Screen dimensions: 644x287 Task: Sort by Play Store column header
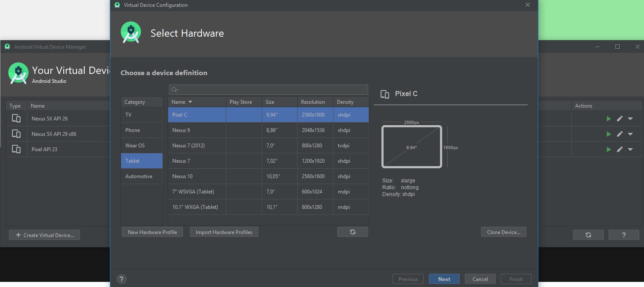tap(244, 102)
